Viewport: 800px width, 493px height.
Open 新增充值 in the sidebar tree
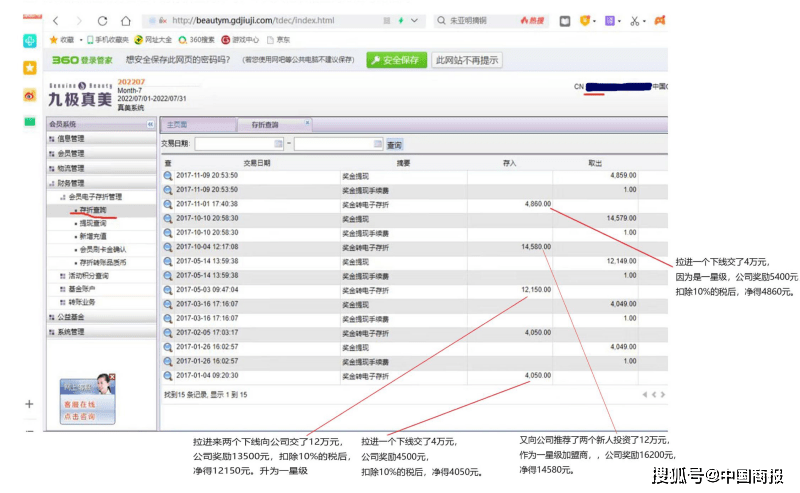94,236
